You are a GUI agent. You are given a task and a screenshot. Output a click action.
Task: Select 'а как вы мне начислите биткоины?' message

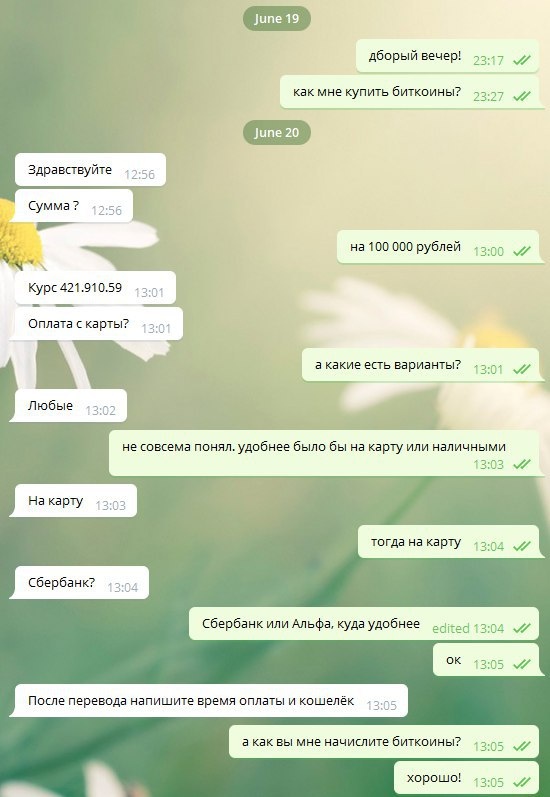click(384, 742)
